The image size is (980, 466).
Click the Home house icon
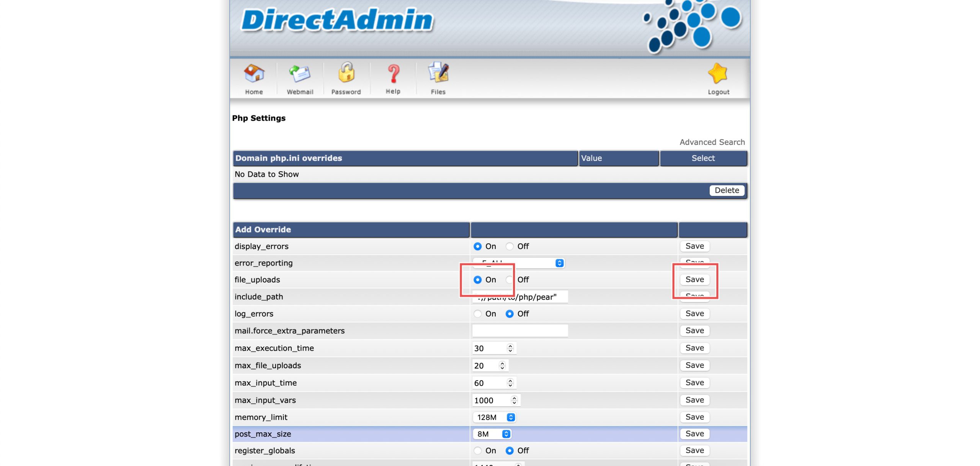[x=254, y=74]
